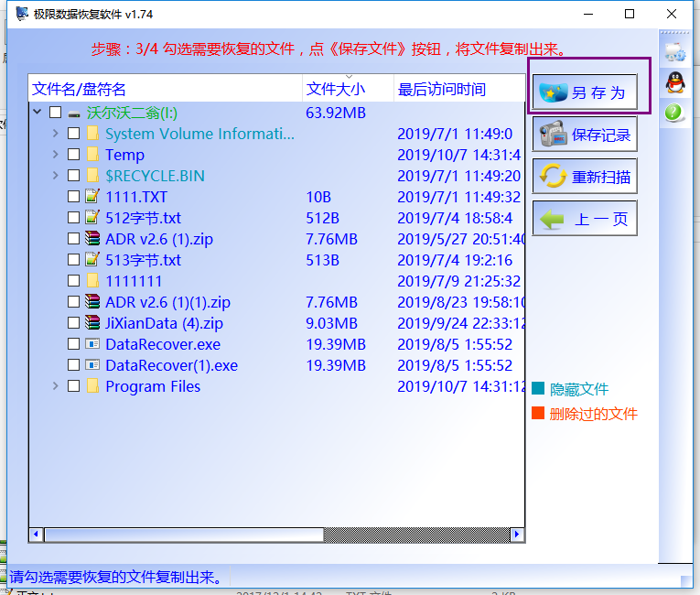700x595 pixels.
Task: Click the archive icon of JiXianData (4).zip
Action: click(92, 322)
